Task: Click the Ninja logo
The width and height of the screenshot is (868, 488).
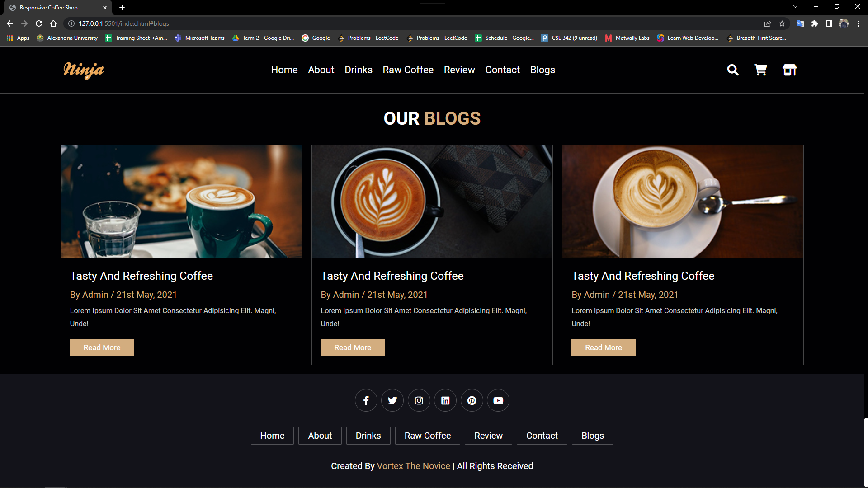Action: point(83,70)
